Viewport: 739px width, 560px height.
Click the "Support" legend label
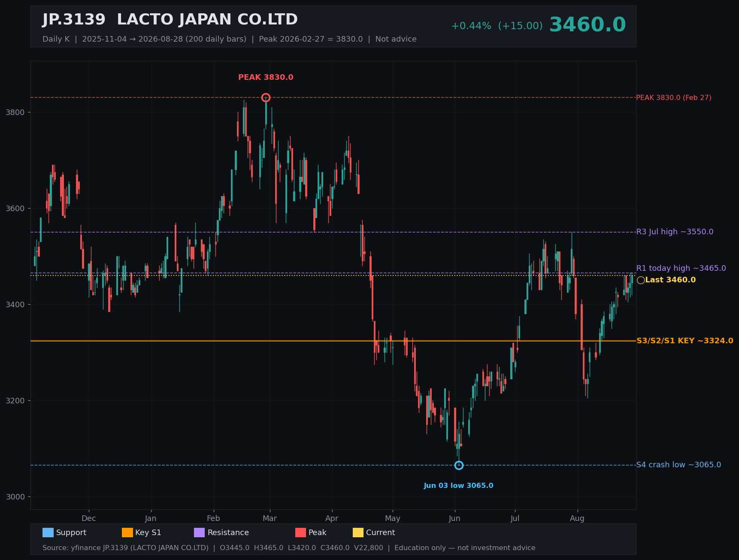pos(71,533)
